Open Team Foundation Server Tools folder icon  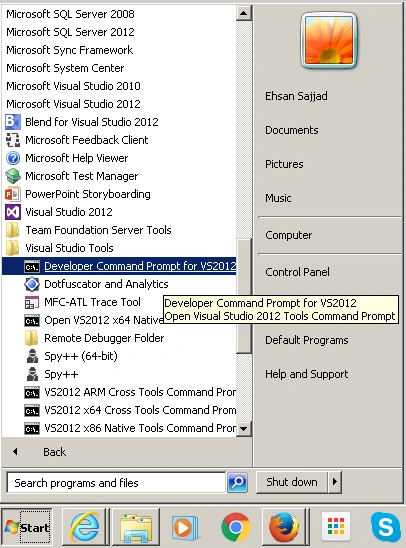(x=13, y=230)
